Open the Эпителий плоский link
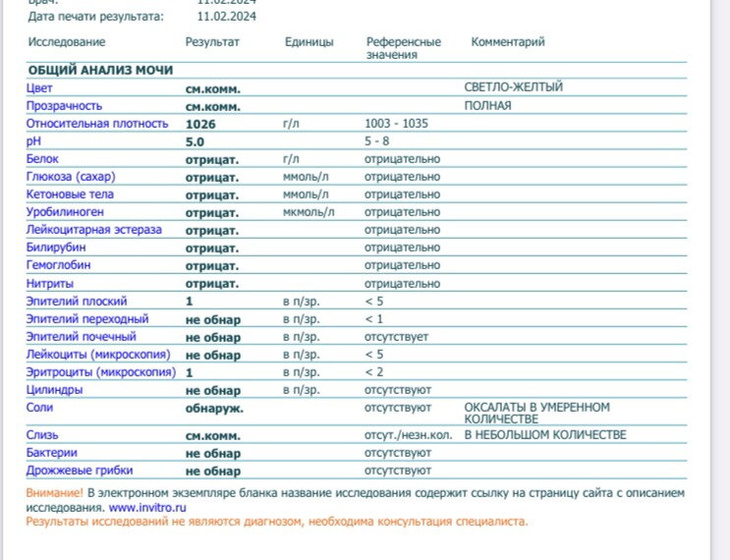This screenshot has width=730, height=560. pos(76,301)
